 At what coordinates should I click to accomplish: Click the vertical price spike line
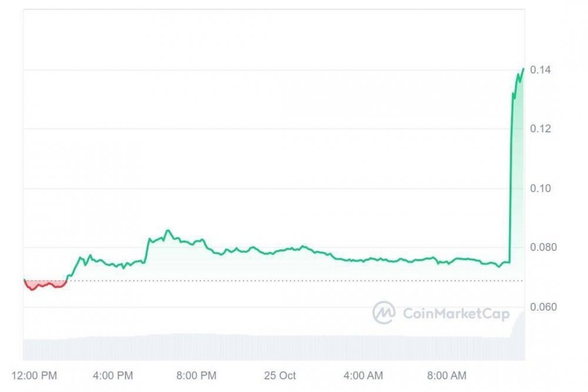pyautogui.click(x=509, y=176)
